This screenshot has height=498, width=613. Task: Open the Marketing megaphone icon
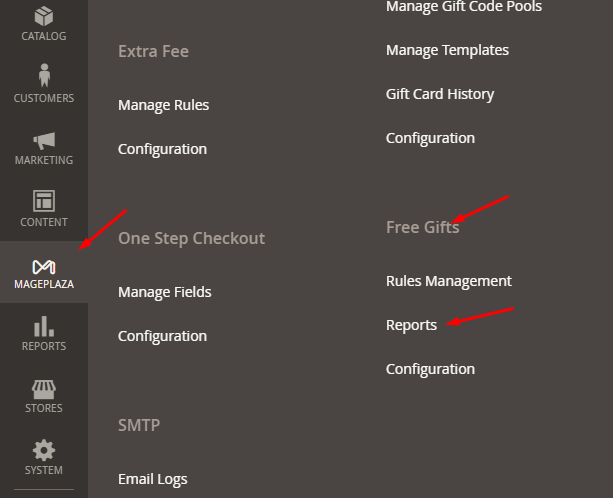click(43, 140)
